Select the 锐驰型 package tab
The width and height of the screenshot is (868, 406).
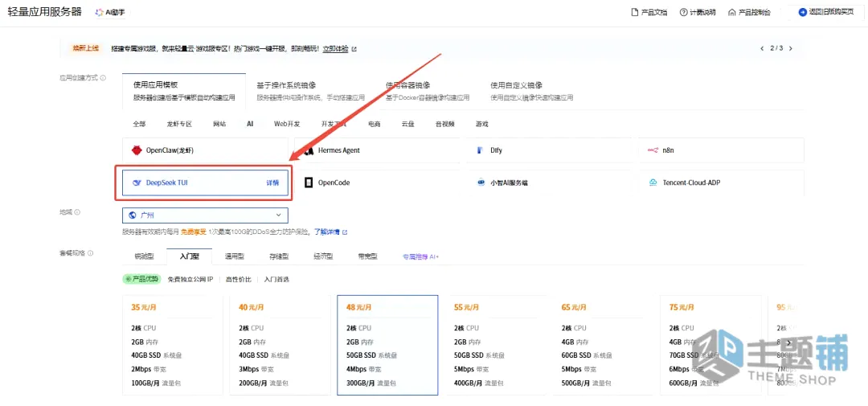pos(143,257)
